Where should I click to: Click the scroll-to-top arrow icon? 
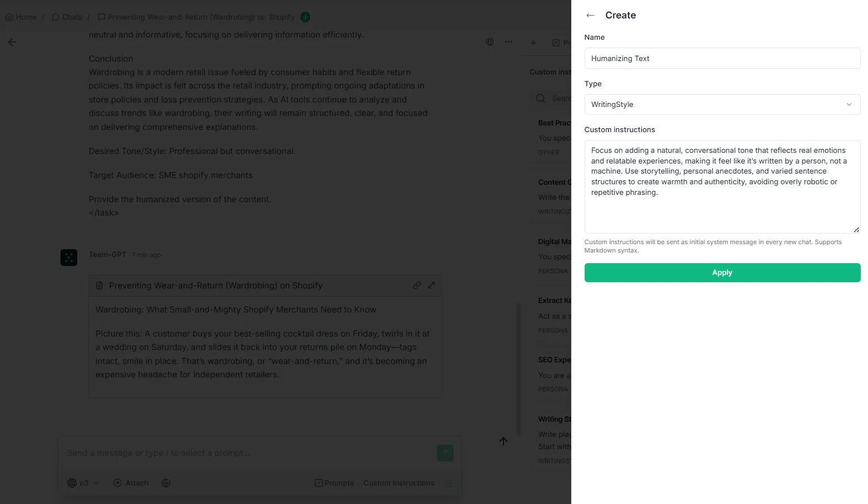pos(503,441)
